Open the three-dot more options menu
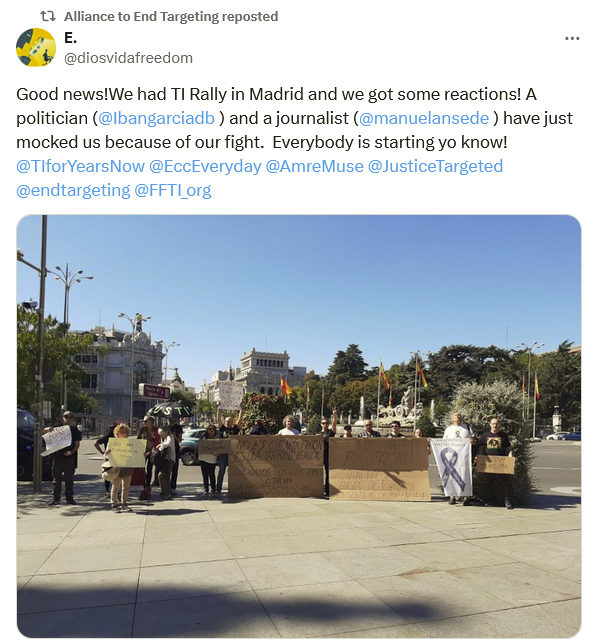The width and height of the screenshot is (598, 642). coord(572,38)
